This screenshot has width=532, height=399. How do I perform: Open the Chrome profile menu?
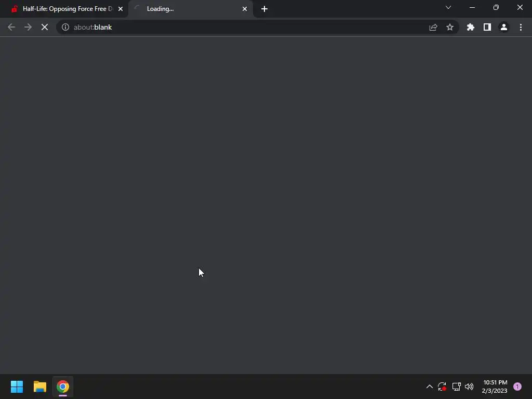(504, 27)
